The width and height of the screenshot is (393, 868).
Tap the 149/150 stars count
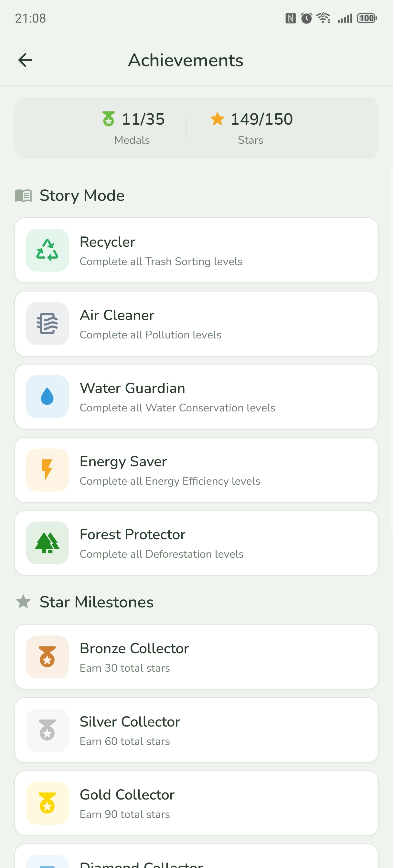click(261, 119)
